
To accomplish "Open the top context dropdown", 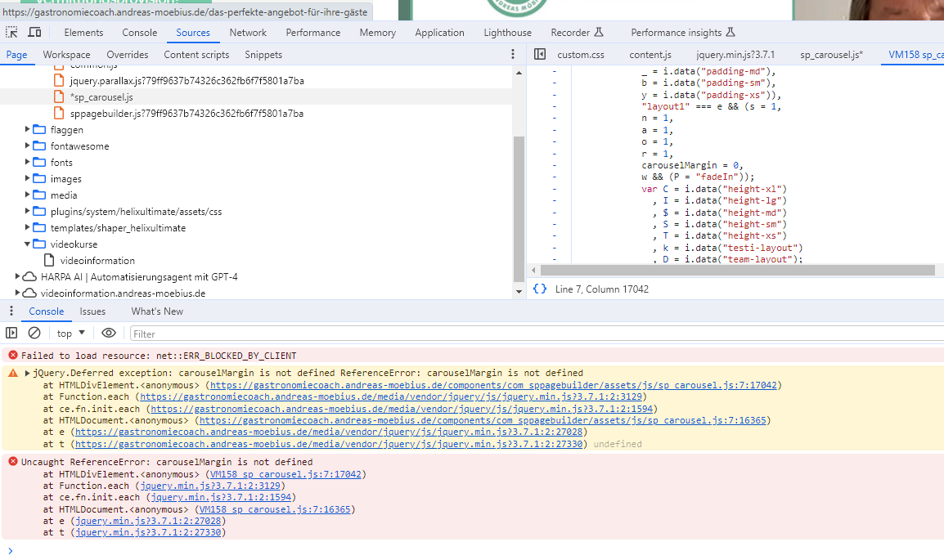I will [70, 334].
